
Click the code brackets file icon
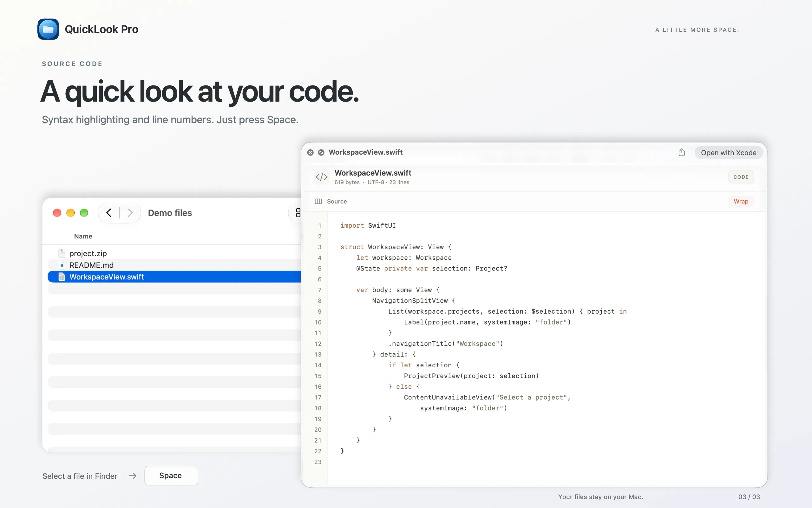coord(321,177)
